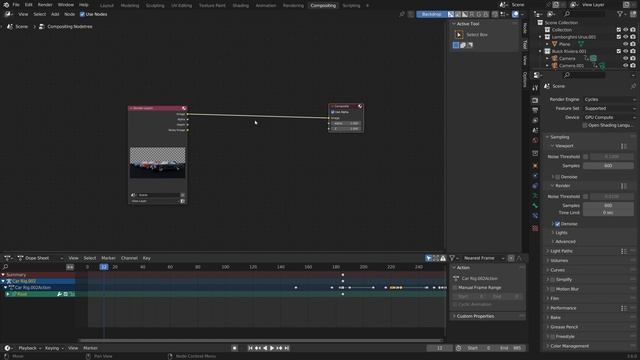Open the Compositing workspace tab
The image size is (640, 360).
pos(323,5)
